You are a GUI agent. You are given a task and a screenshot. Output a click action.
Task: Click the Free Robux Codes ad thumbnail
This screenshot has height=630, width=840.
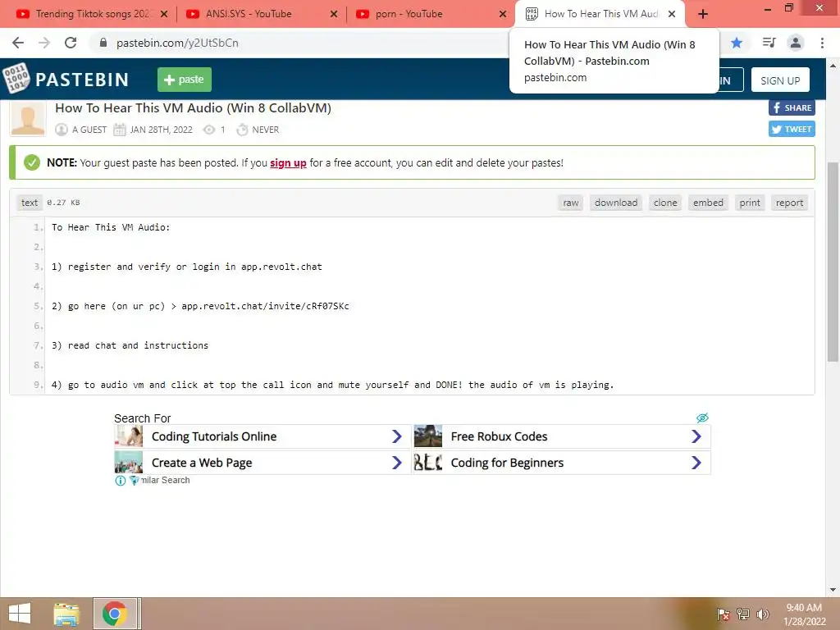point(428,436)
